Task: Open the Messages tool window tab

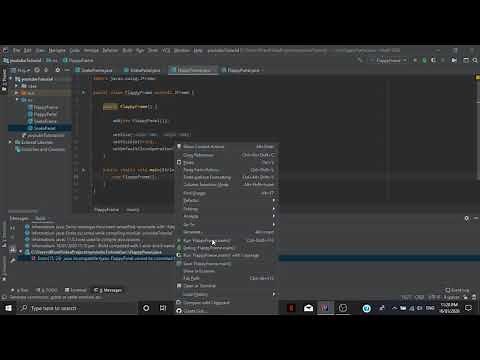Action: 108,290
